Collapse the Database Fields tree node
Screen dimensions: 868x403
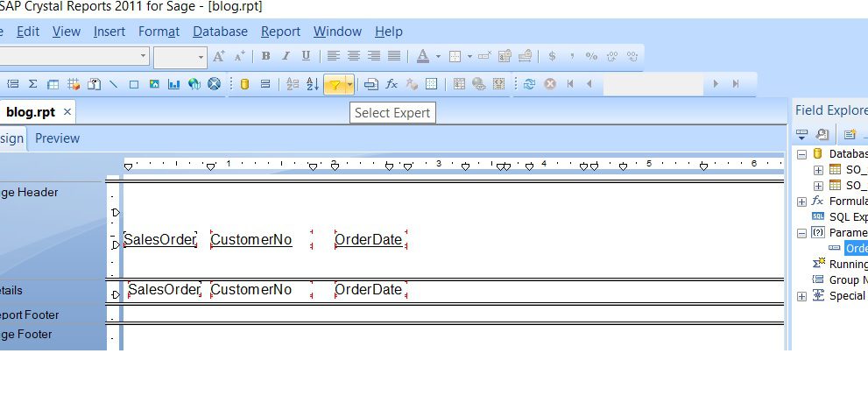[801, 154]
